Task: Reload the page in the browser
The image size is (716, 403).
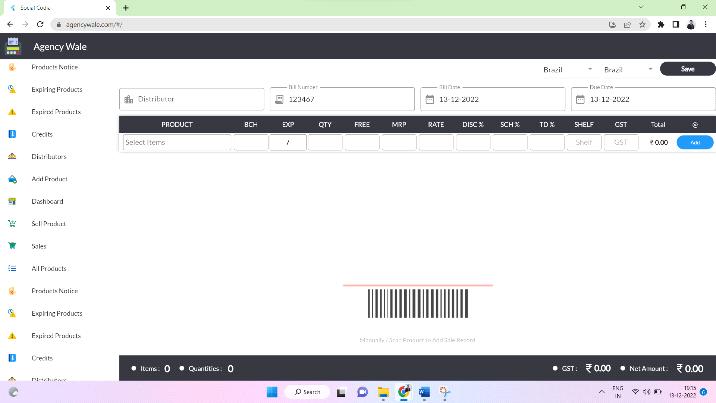Action: pyautogui.click(x=40, y=24)
